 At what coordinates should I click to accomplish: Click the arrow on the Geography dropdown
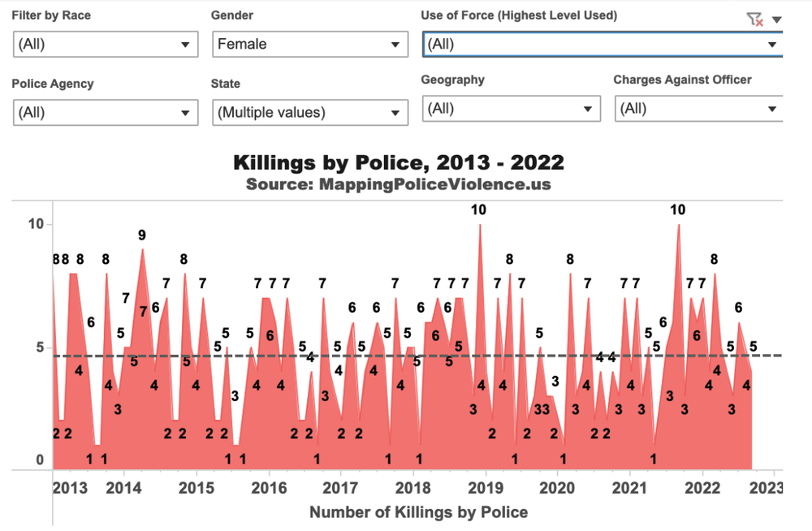pos(588,109)
